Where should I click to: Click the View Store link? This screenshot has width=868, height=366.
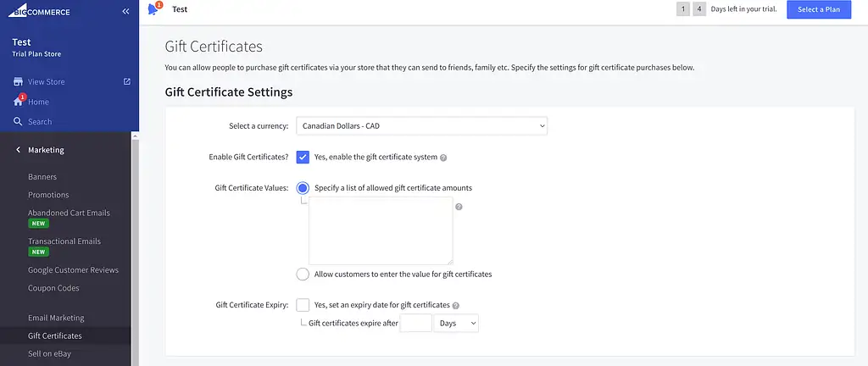point(47,82)
